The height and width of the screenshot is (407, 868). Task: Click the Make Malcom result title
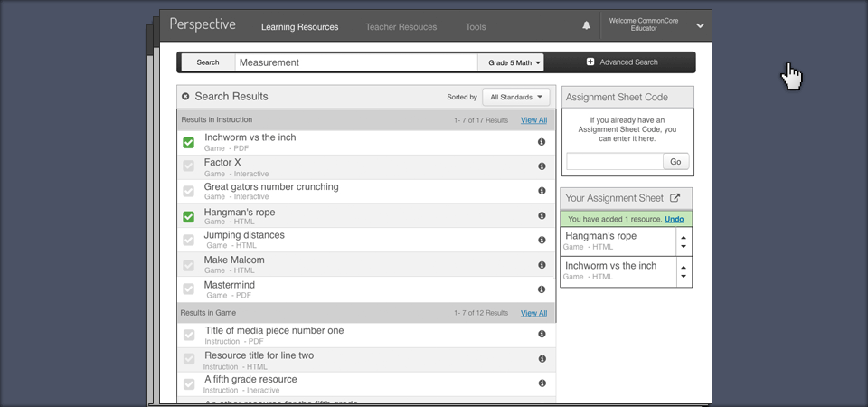coord(234,260)
